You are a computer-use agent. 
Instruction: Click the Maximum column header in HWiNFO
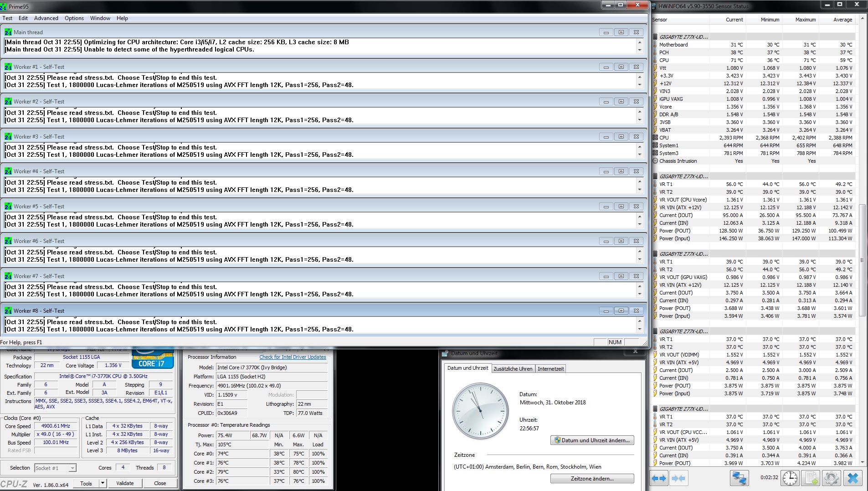(x=805, y=20)
